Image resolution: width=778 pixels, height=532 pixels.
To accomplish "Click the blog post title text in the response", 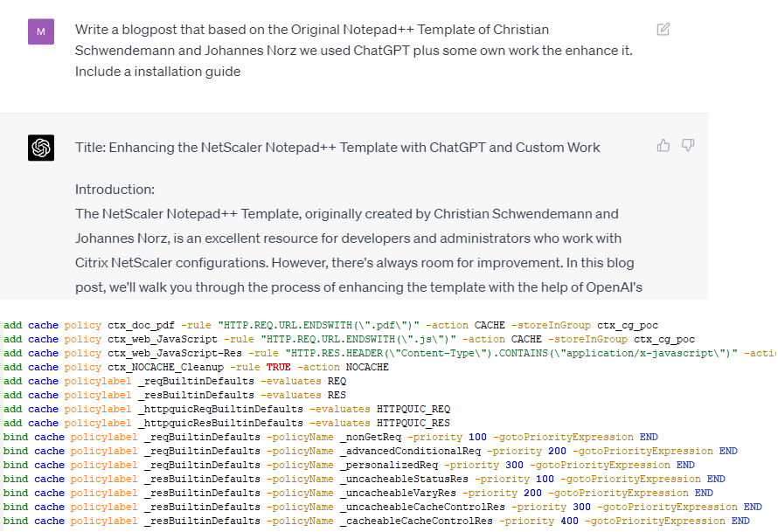I will (337, 147).
